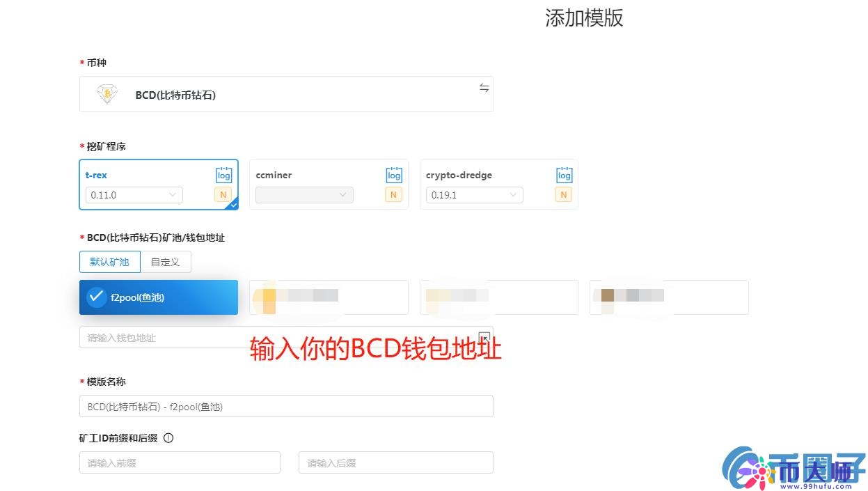The image size is (868, 491).
Task: Open the t-rex log icon
Action: point(223,175)
